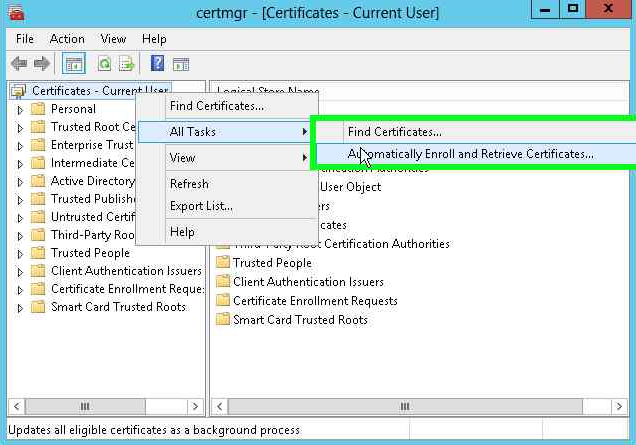Click the Refresh toolbar icon
Image resolution: width=636 pixels, height=445 pixels.
[104, 64]
